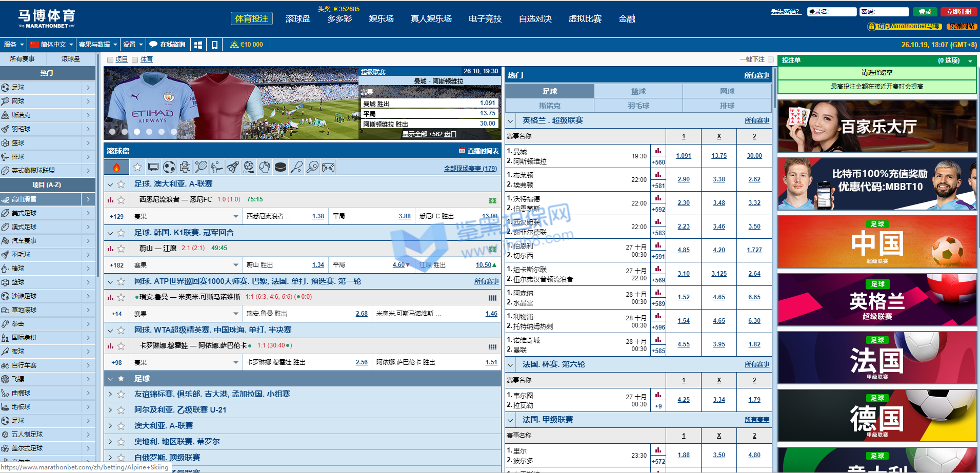Open the mobile phone version icon
The width and height of the screenshot is (980, 473).
click(x=214, y=45)
